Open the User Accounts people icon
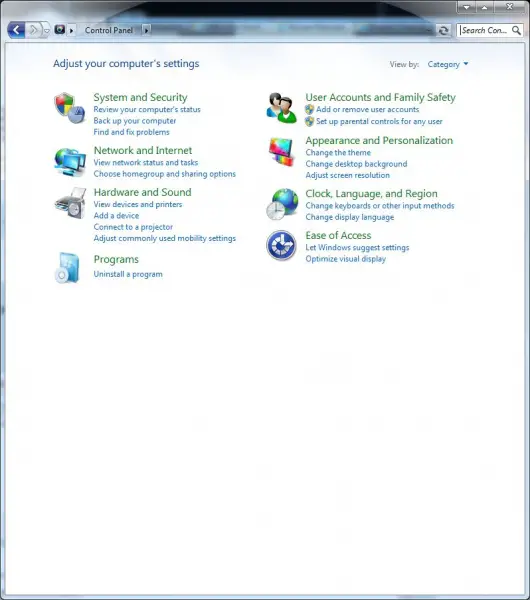Image resolution: width=530 pixels, height=600 pixels. [x=282, y=108]
